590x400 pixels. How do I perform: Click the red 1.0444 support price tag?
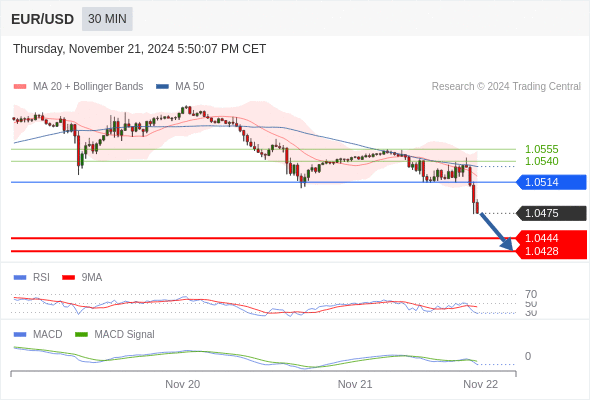(551, 238)
